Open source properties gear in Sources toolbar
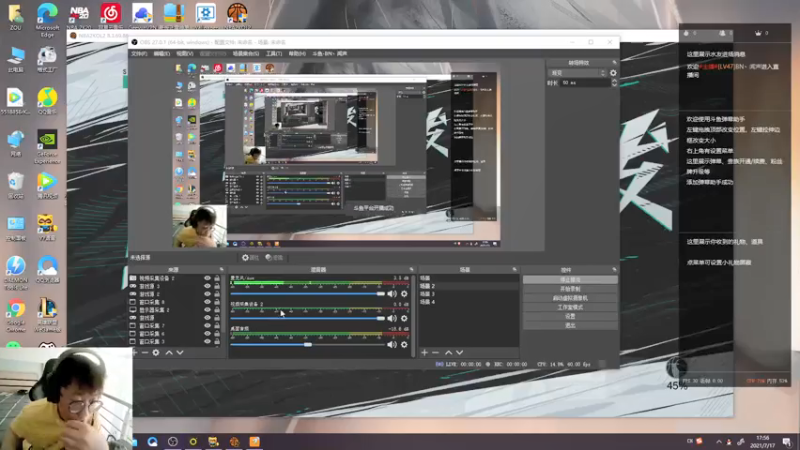 [156, 353]
